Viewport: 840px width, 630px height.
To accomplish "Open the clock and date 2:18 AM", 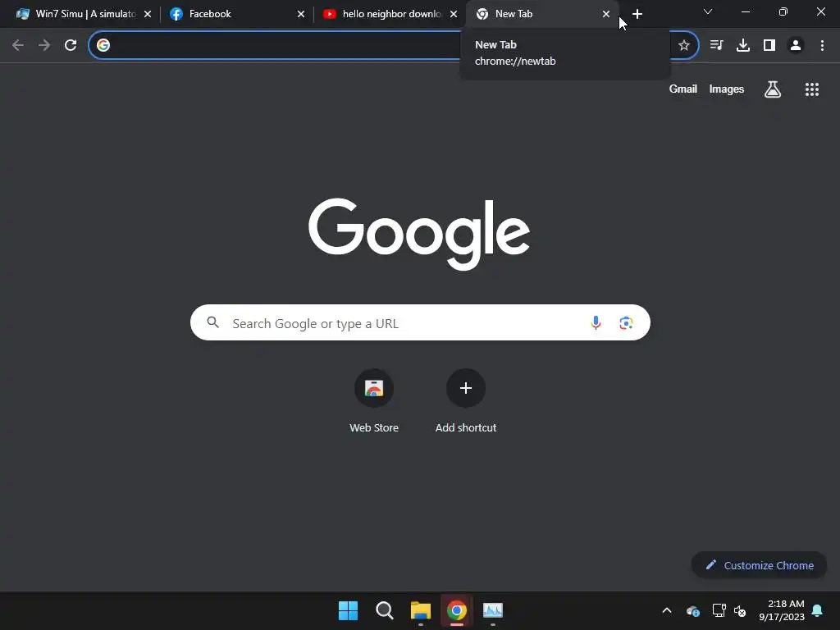I will tap(782, 610).
